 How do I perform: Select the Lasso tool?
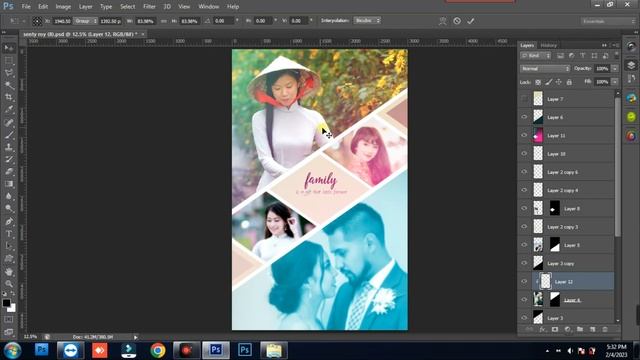(x=9, y=73)
